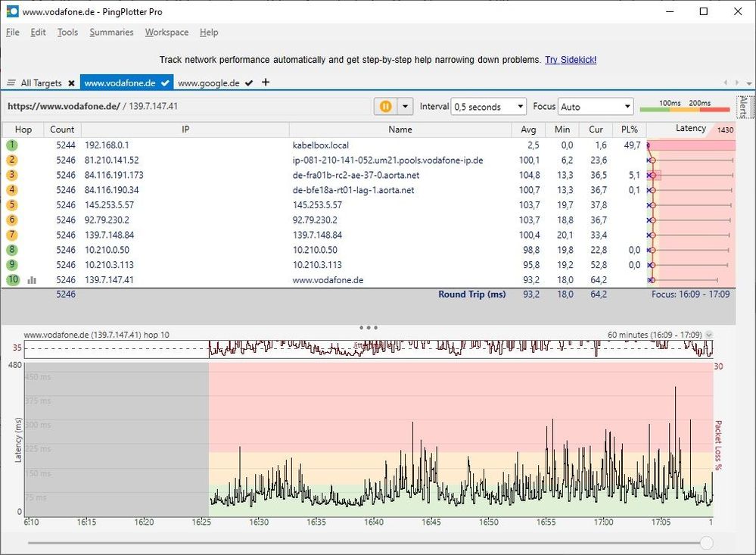This screenshot has height=555, width=756.
Task: Click the Focus: 16:09 - 17:09 text
Action: pyautogui.click(x=690, y=295)
